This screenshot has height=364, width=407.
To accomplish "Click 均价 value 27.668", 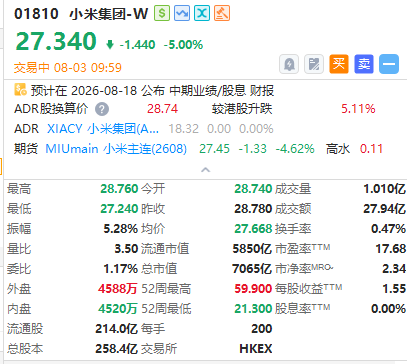I will pos(253,229).
